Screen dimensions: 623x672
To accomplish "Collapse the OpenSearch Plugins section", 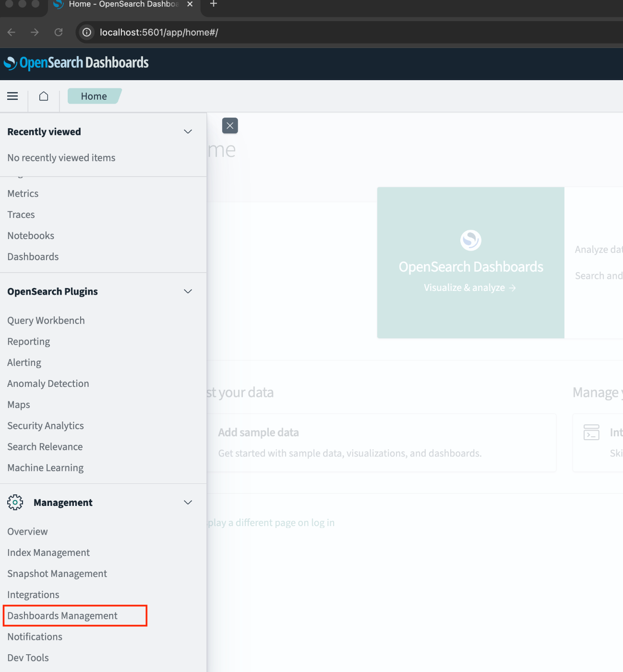I will [x=188, y=291].
